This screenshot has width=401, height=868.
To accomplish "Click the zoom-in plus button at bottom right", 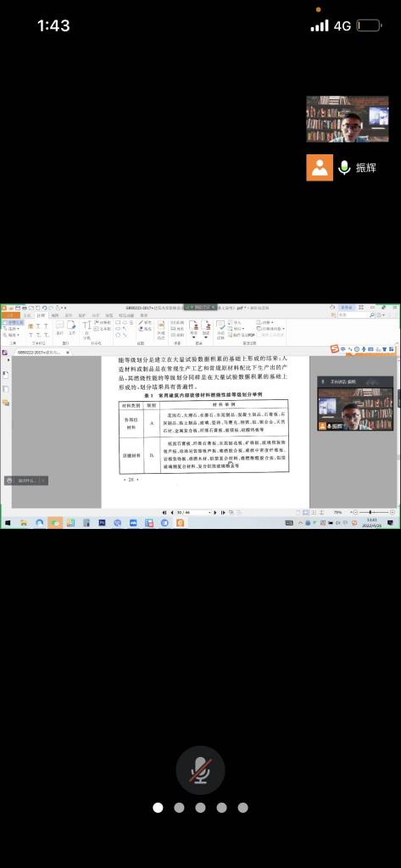I will (x=393, y=513).
